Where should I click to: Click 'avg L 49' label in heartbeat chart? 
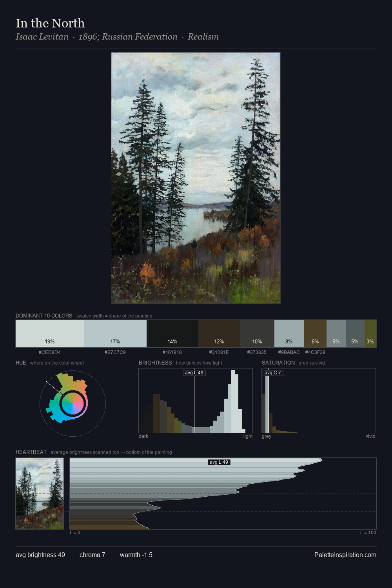pos(219,462)
